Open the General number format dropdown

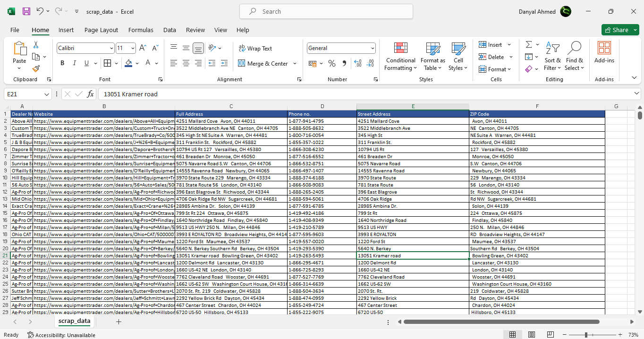click(373, 48)
